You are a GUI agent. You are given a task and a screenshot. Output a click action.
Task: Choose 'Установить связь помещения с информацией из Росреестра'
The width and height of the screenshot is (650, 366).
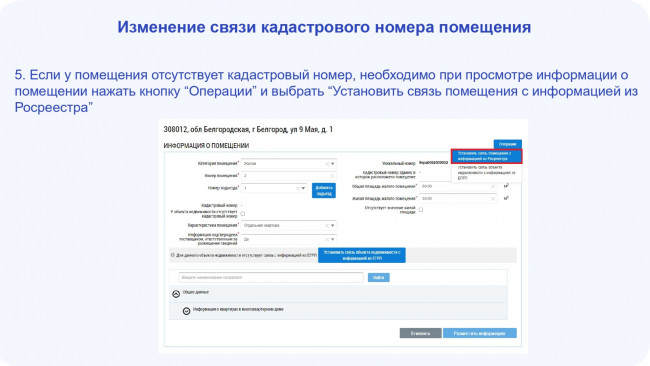486,156
